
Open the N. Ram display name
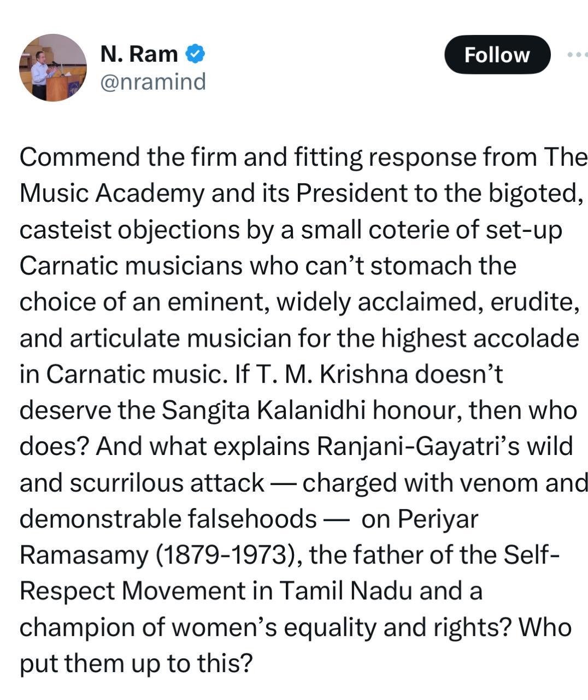pos(139,54)
